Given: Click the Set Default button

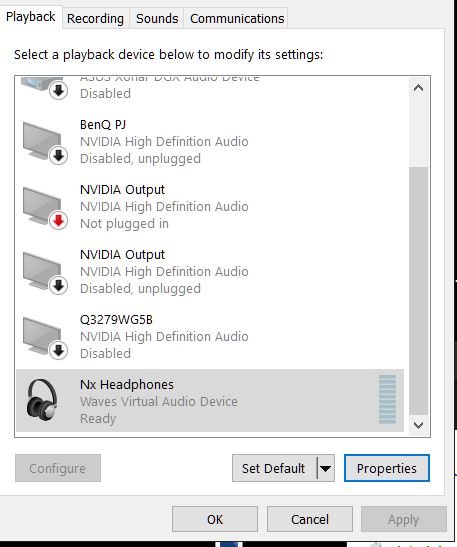Looking at the screenshot, I should coord(274,468).
